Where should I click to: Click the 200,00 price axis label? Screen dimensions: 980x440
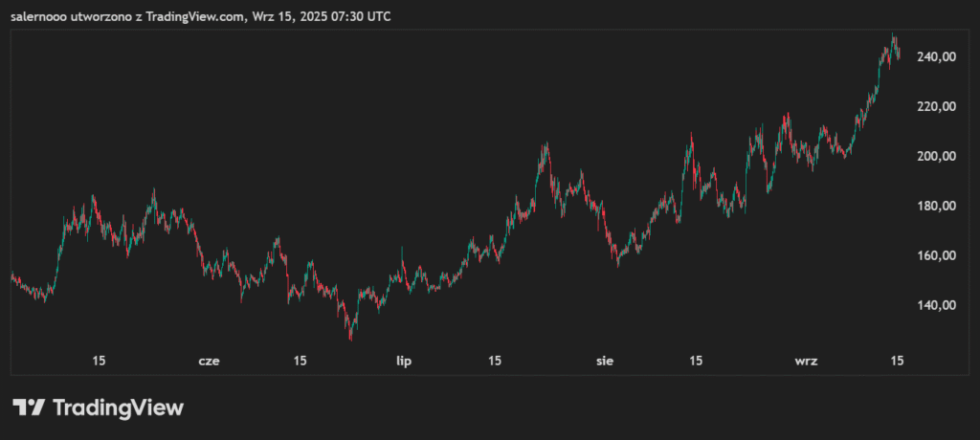[935, 157]
